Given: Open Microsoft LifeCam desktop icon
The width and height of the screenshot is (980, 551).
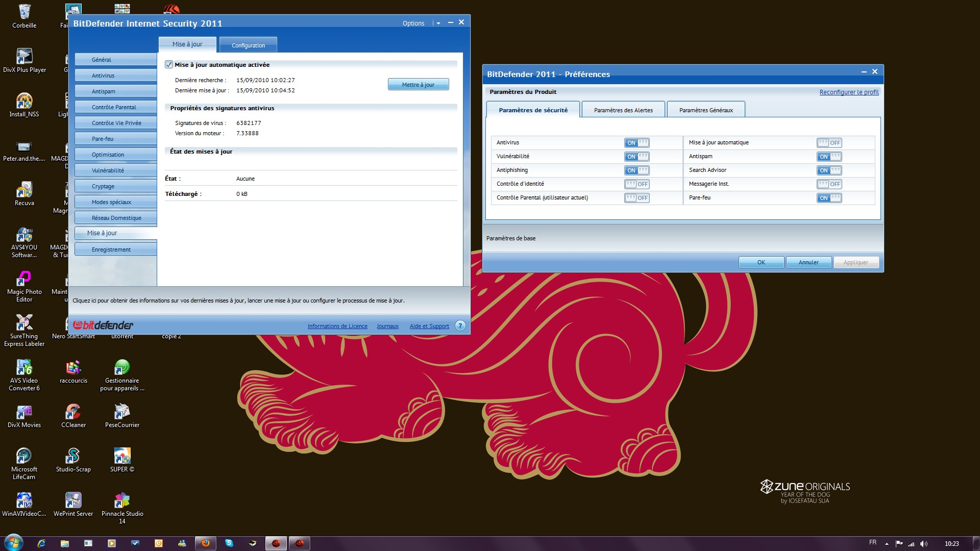Looking at the screenshot, I should click(24, 464).
